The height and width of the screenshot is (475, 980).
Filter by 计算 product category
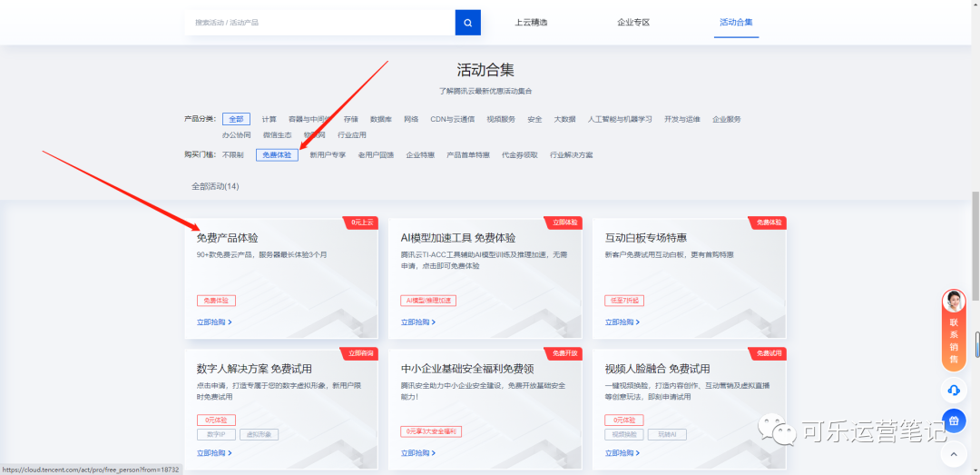tap(269, 119)
